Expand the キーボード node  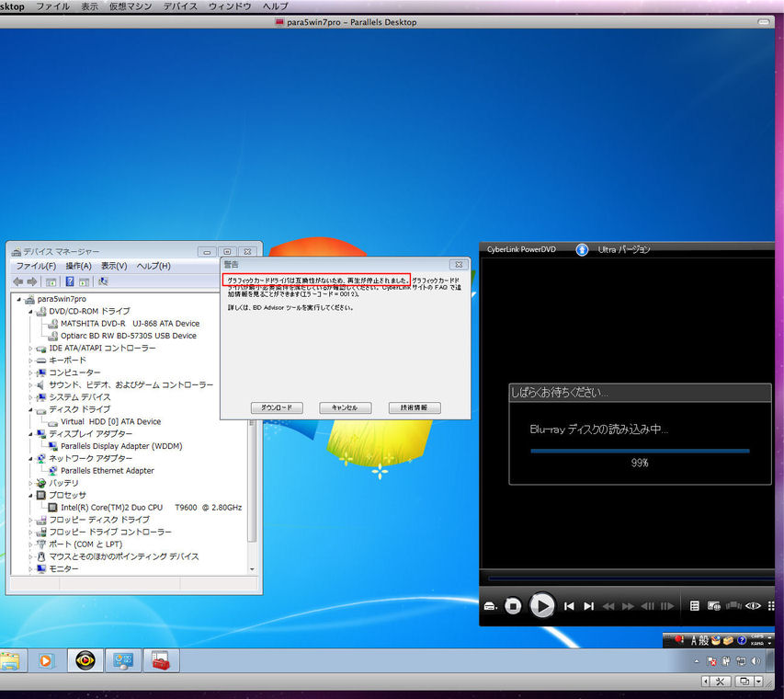tap(30, 361)
